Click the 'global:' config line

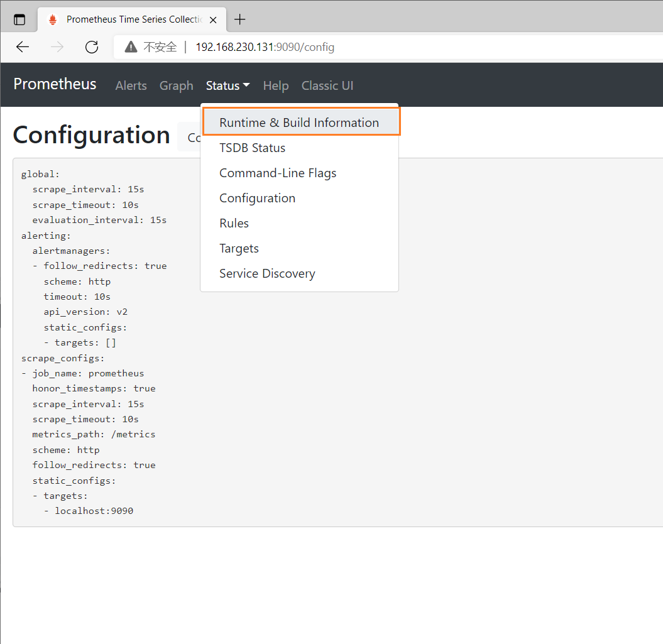(41, 174)
